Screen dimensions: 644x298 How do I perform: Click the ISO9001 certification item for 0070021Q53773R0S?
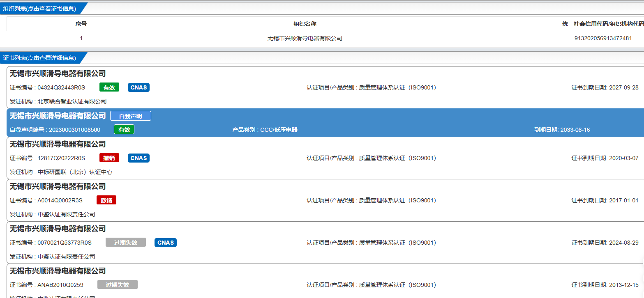click(x=397, y=243)
